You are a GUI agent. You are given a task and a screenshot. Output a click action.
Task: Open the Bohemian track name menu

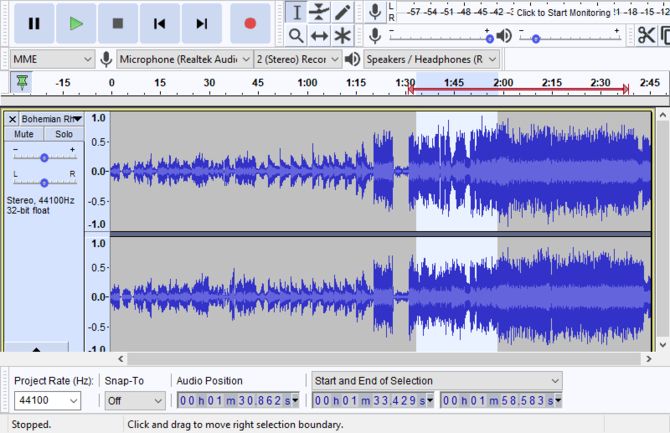click(50, 118)
